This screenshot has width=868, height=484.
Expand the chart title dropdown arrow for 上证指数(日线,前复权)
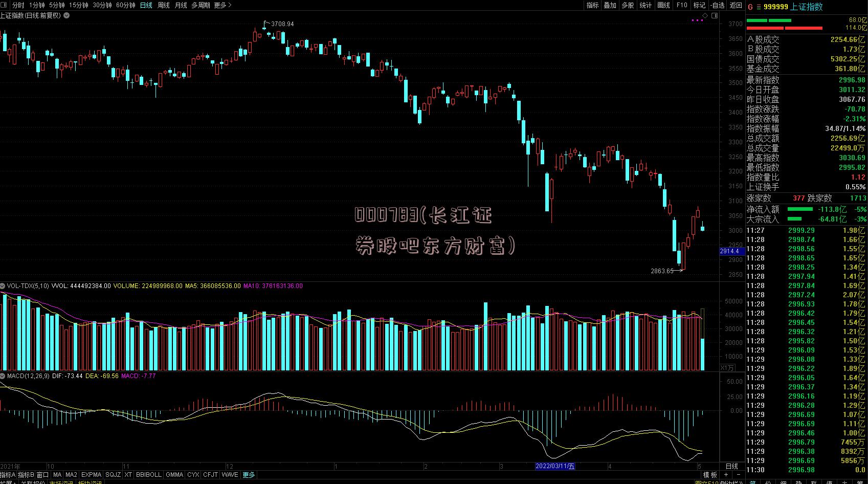67,15
